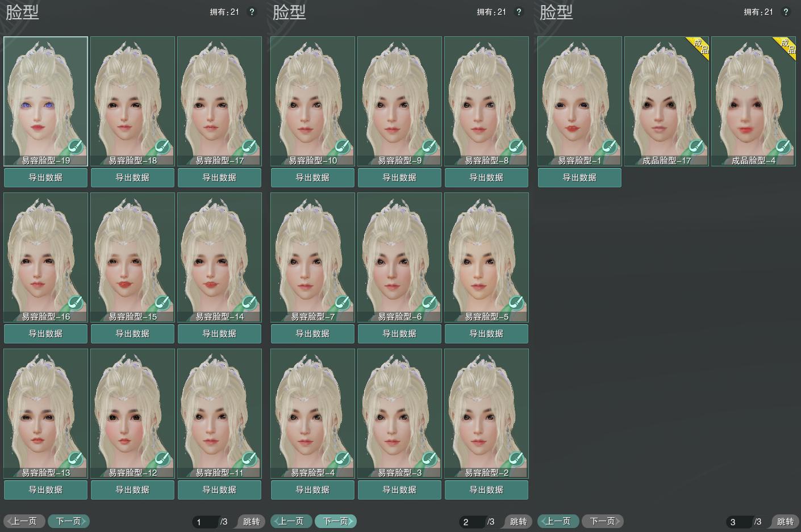Select face thumbnail 成品脸型-17
801x532 pixels.
coord(667,101)
